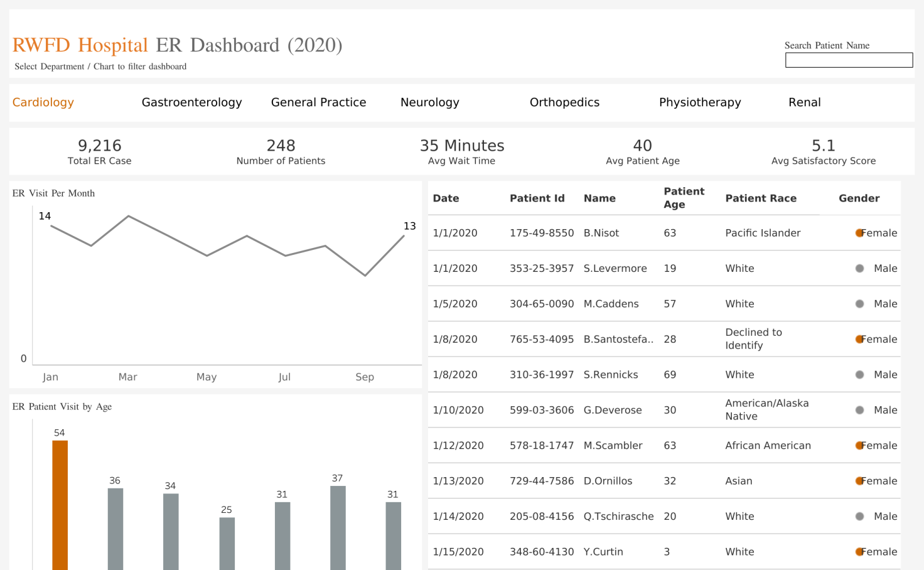Click the age bar labeled 37

tap(338, 527)
